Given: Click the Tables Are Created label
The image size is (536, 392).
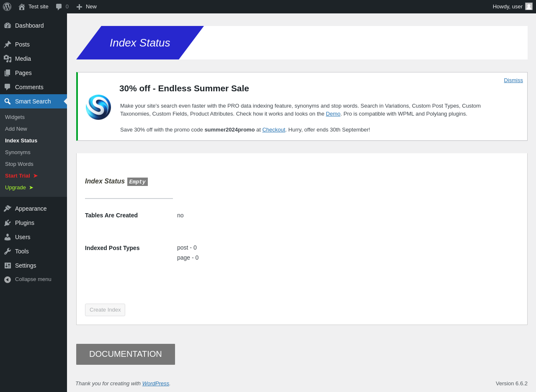Looking at the screenshot, I should point(111,215).
